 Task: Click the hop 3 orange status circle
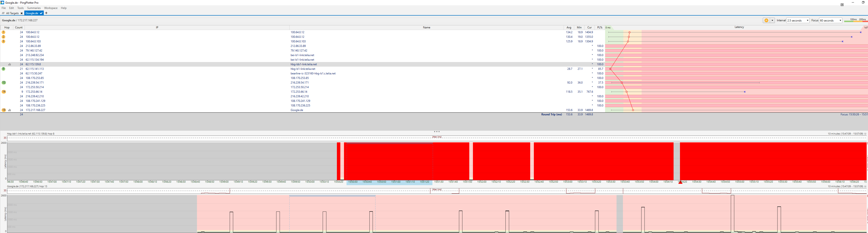4,41
